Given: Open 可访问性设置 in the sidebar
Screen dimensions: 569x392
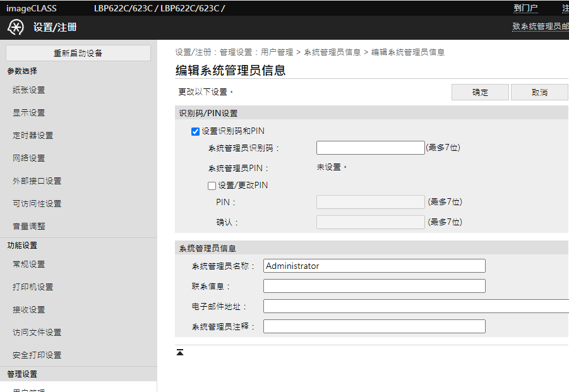Looking at the screenshot, I should [37, 203].
